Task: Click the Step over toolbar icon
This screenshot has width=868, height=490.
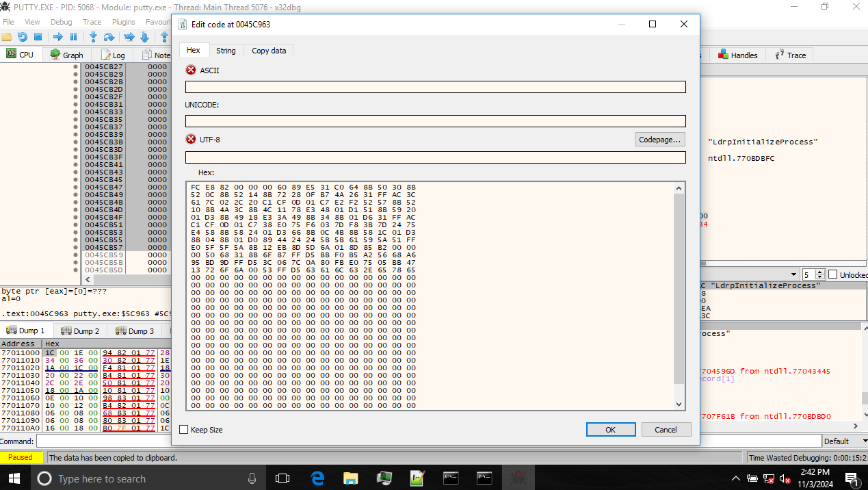Action: (109, 37)
